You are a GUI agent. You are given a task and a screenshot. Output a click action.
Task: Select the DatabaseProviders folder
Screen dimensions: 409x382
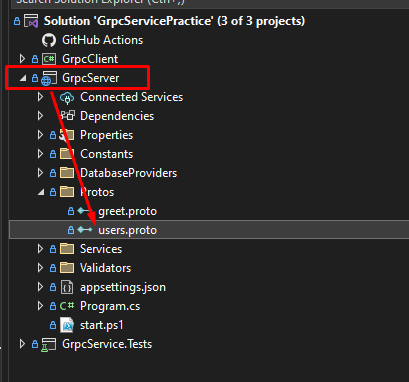128,173
